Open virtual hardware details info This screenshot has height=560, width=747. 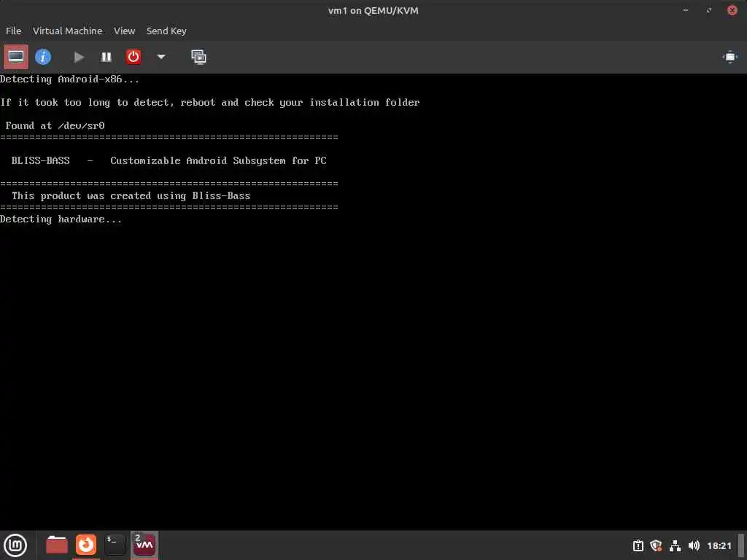tap(43, 57)
